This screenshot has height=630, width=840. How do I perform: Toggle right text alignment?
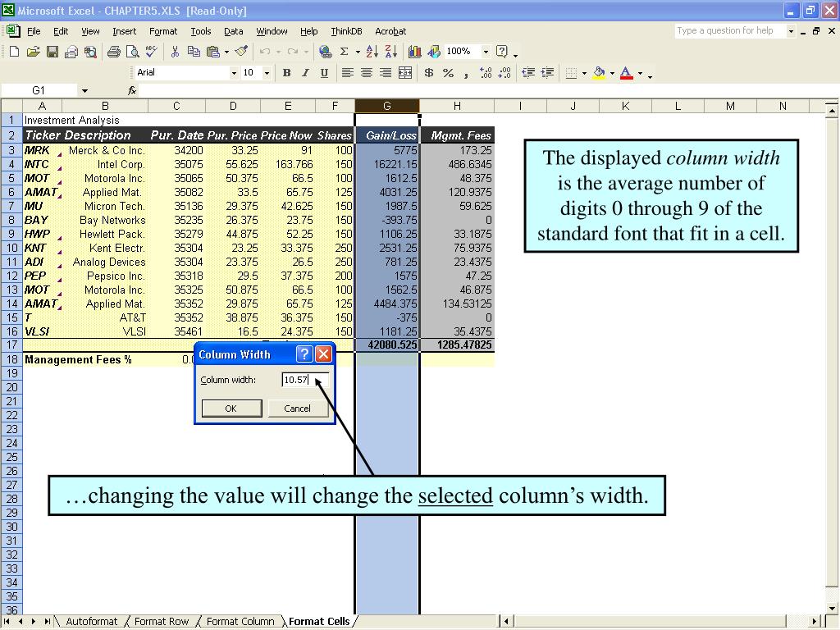coord(386,73)
